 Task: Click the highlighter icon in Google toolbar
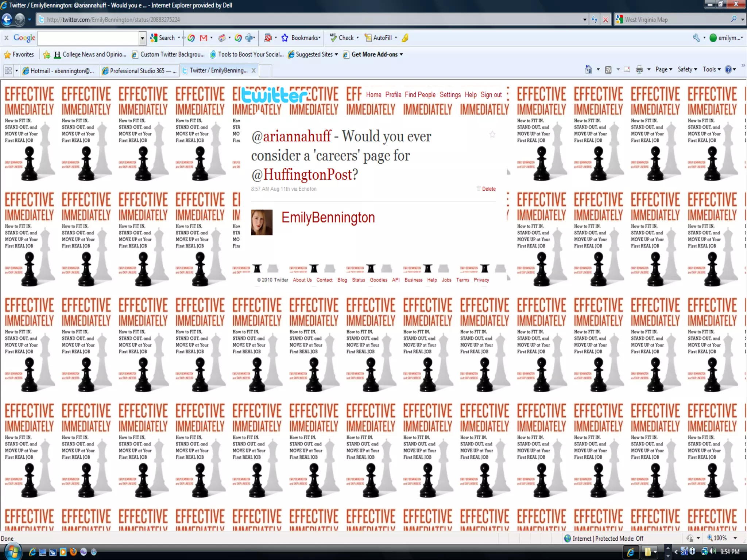coord(406,38)
